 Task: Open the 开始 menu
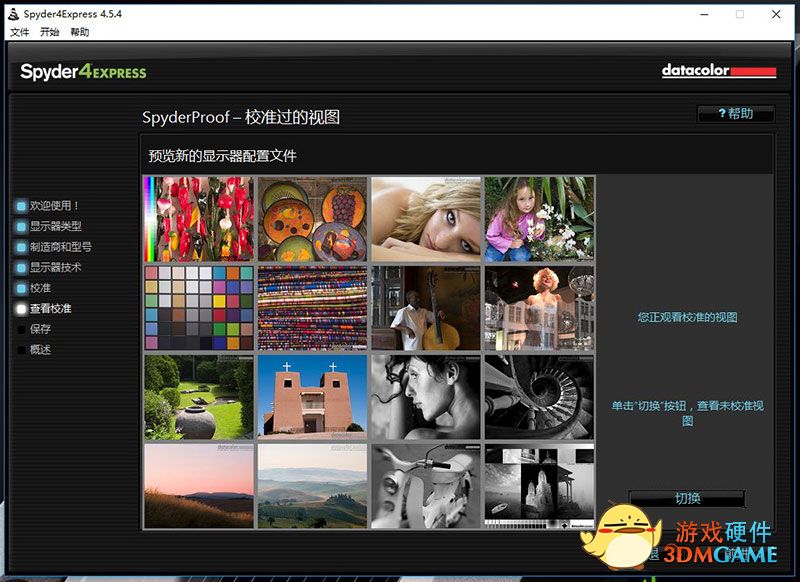[x=49, y=32]
